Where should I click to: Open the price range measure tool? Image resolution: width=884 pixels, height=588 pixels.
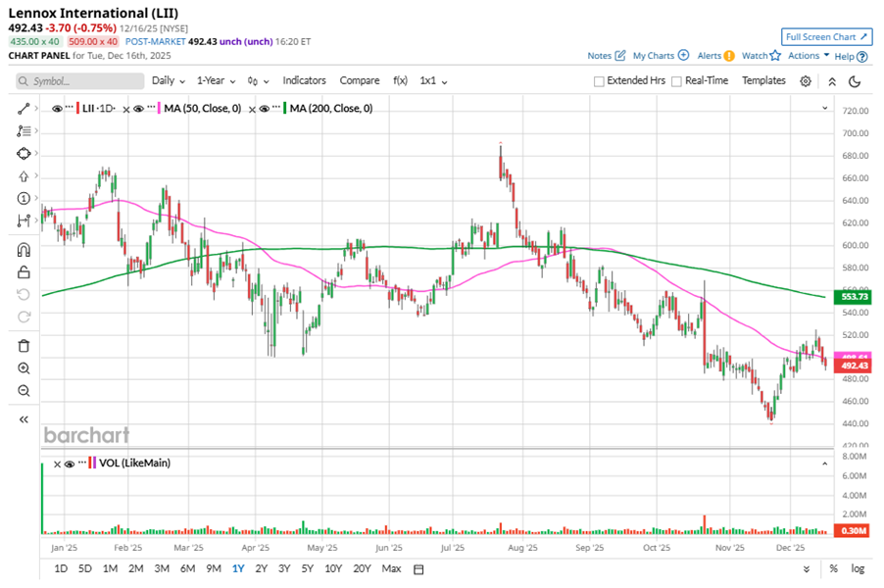24,221
